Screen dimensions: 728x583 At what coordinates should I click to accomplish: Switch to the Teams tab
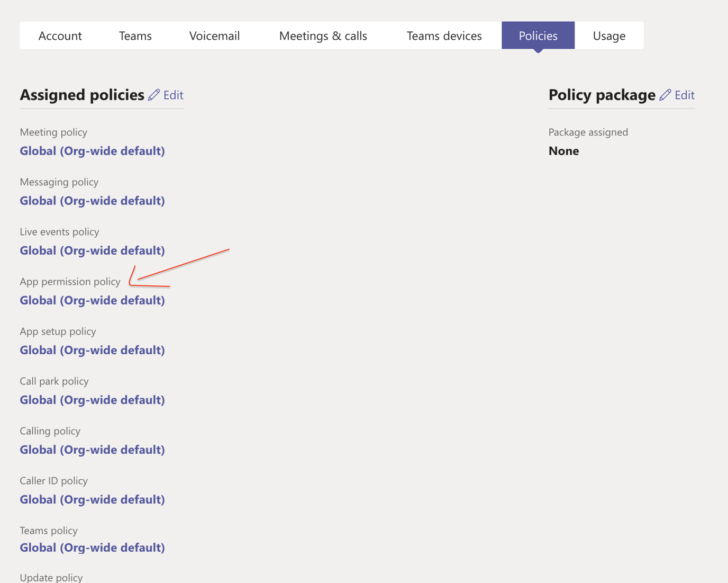tap(135, 35)
